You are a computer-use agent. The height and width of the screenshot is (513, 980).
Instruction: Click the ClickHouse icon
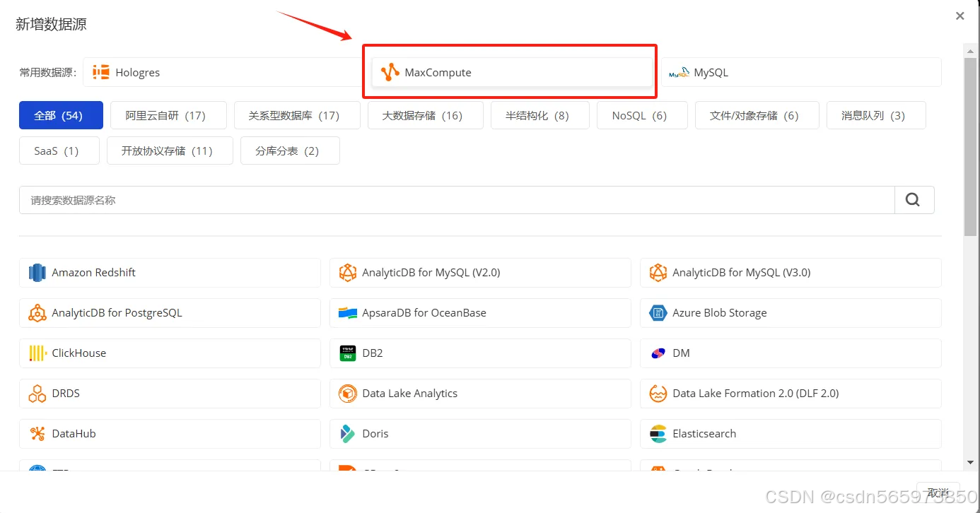coord(37,353)
